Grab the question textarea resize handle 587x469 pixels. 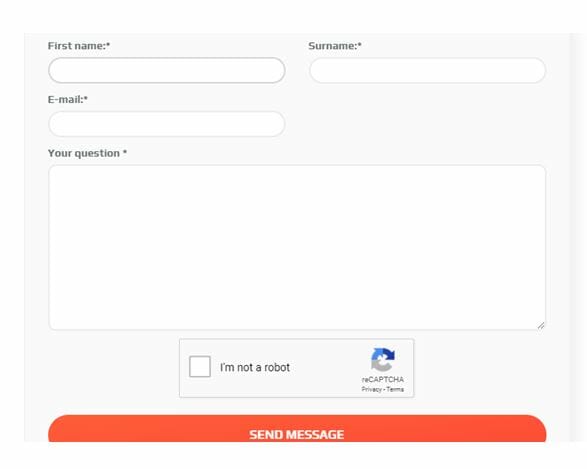[541, 326]
